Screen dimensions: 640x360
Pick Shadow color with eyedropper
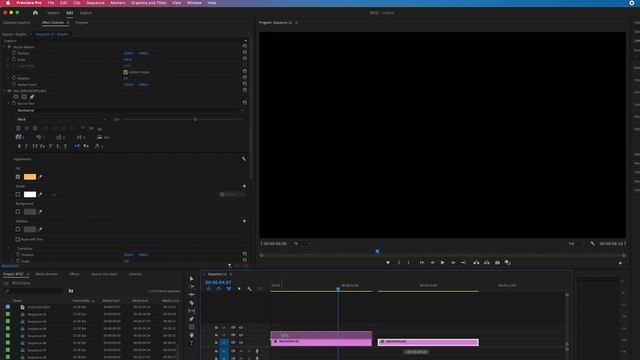40,229
